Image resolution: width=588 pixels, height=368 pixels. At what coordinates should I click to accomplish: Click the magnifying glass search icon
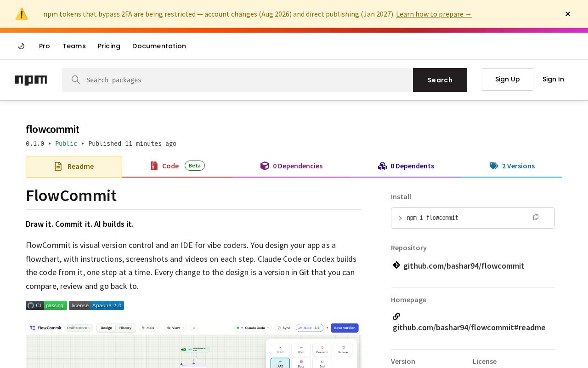coord(76,80)
